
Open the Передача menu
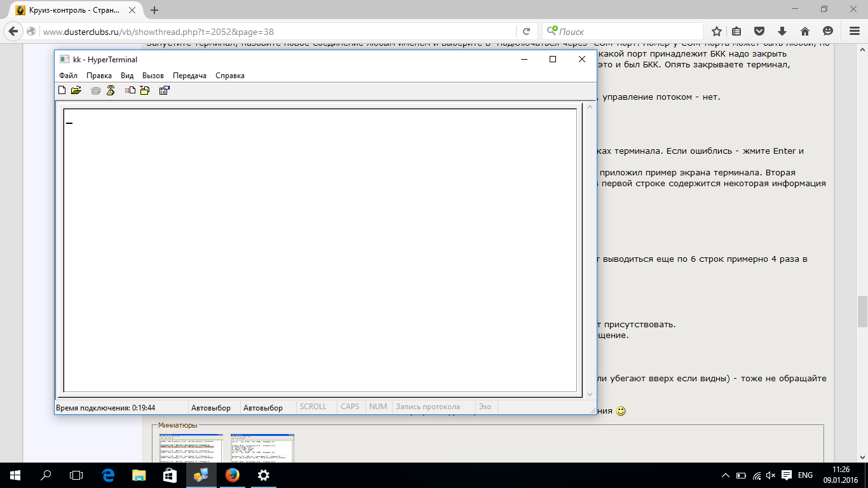pos(190,75)
